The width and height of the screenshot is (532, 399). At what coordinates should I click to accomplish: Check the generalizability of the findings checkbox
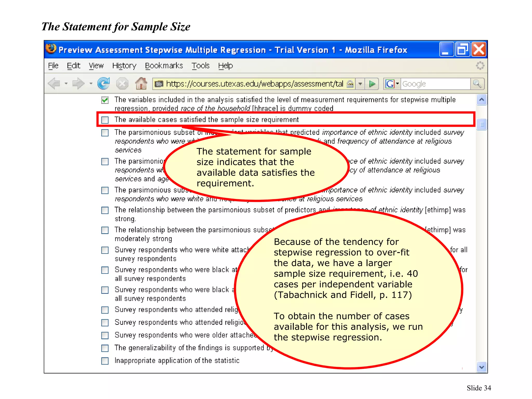point(105,348)
